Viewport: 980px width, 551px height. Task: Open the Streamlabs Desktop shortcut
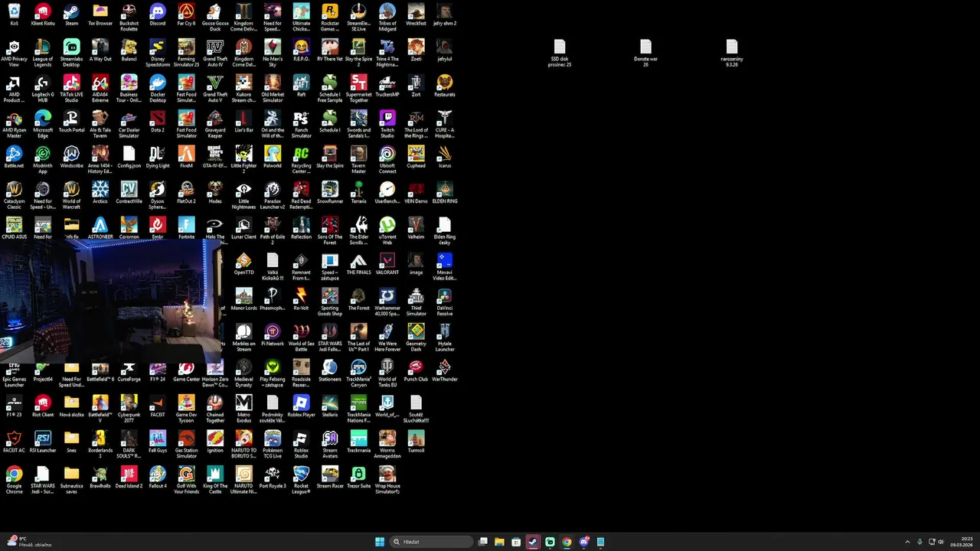click(x=71, y=53)
